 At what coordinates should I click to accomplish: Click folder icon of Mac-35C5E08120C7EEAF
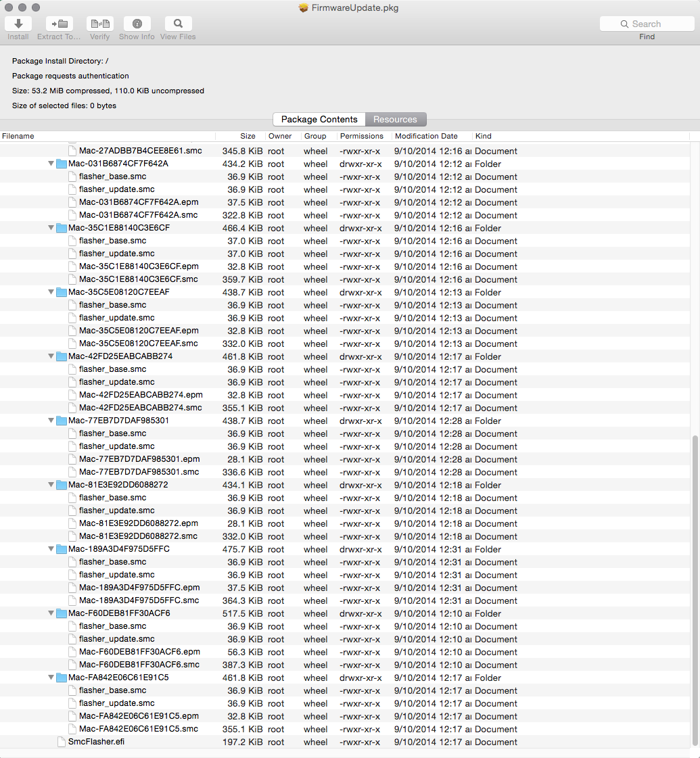tap(62, 293)
